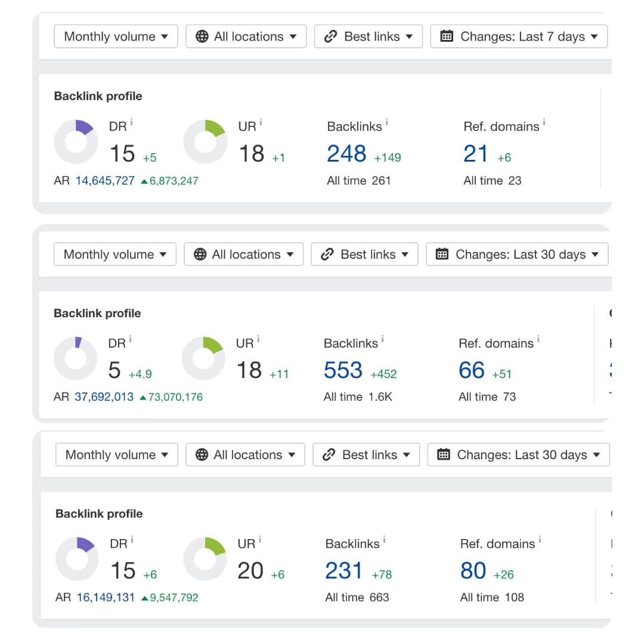Viewport: 644px width, 644px height.
Task: Open All locations dropdown above the 231 backlinks panel
Action: pyautogui.click(x=245, y=454)
